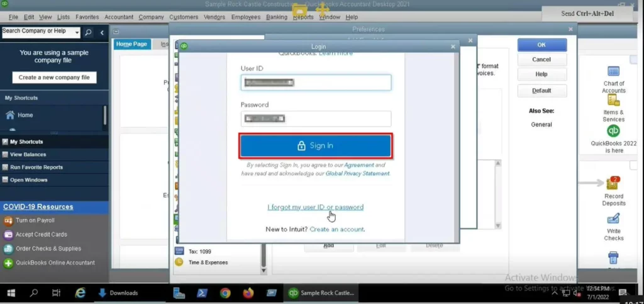The width and height of the screenshot is (644, 304).
Task: Open the File menu
Action: click(x=13, y=17)
